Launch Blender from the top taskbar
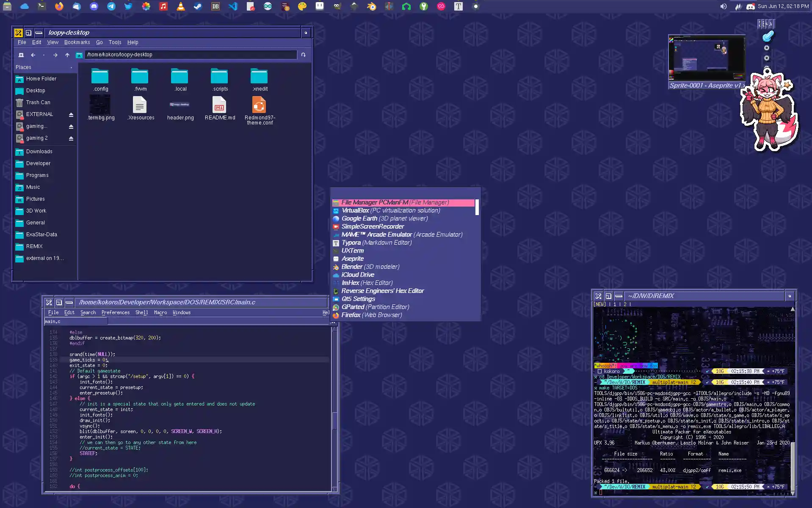Image resolution: width=812 pixels, height=508 pixels. (371, 6)
